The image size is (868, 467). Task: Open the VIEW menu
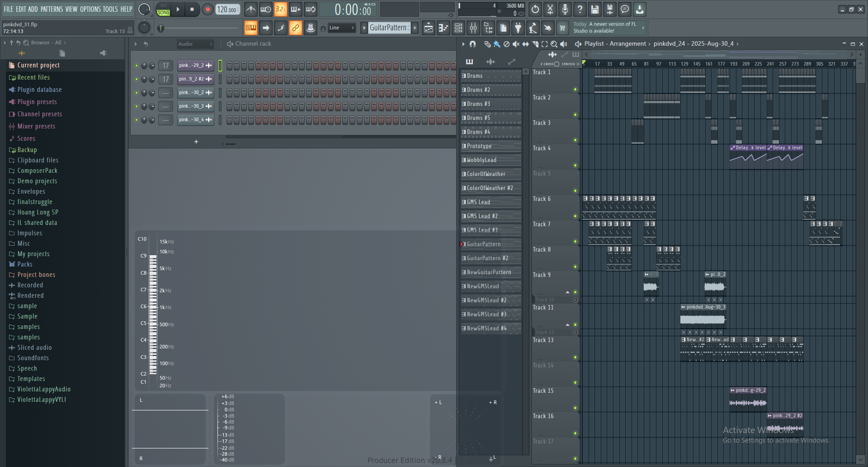pos(71,9)
